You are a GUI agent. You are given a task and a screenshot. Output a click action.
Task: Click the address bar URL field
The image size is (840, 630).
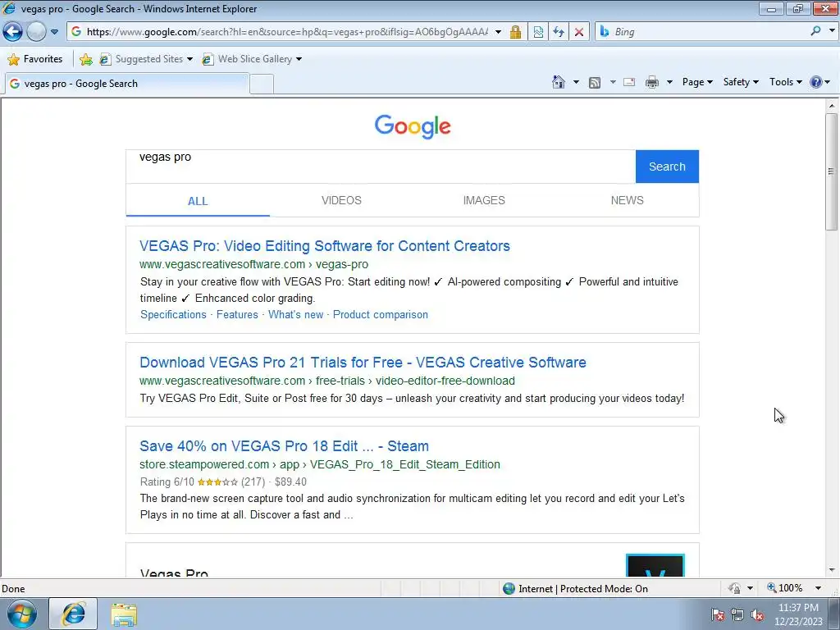[x=286, y=32]
